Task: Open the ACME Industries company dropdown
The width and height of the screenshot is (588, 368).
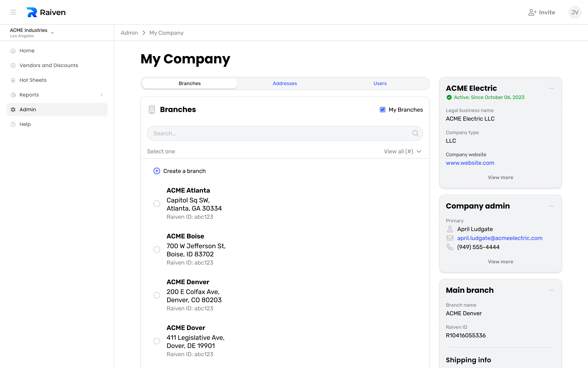Action: click(32, 33)
